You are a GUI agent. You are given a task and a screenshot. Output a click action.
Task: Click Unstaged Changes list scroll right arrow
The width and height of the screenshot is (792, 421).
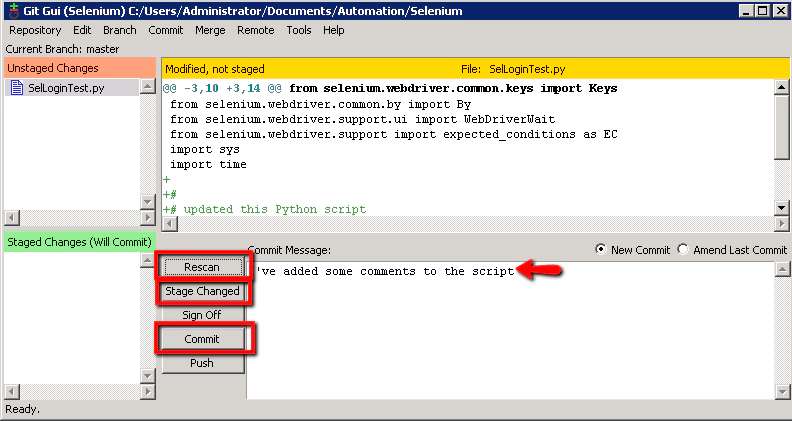tap(147, 218)
